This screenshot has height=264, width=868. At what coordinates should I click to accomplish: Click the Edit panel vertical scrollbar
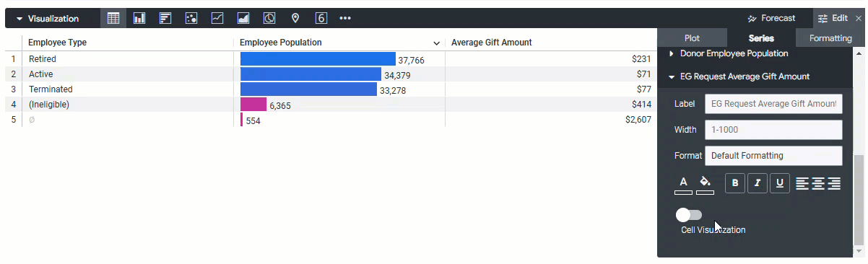click(x=859, y=200)
